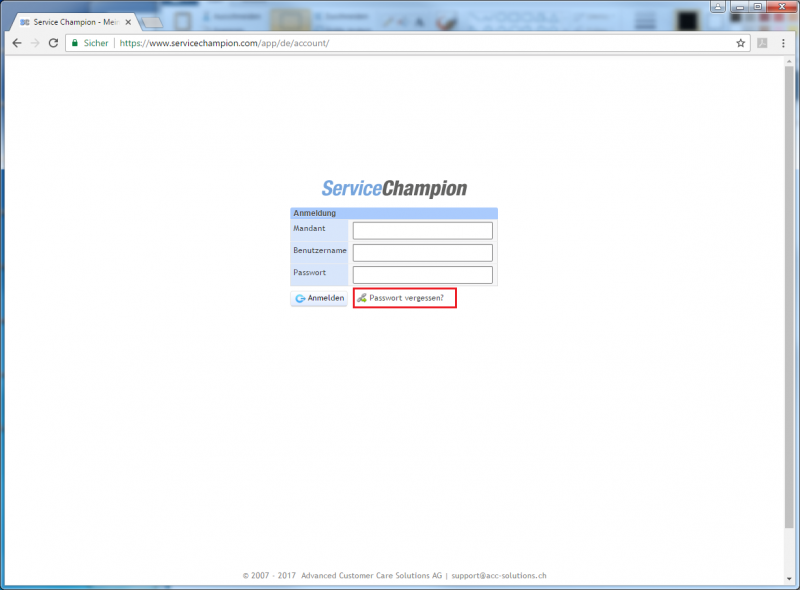Click the Sicher secure label

(x=96, y=43)
